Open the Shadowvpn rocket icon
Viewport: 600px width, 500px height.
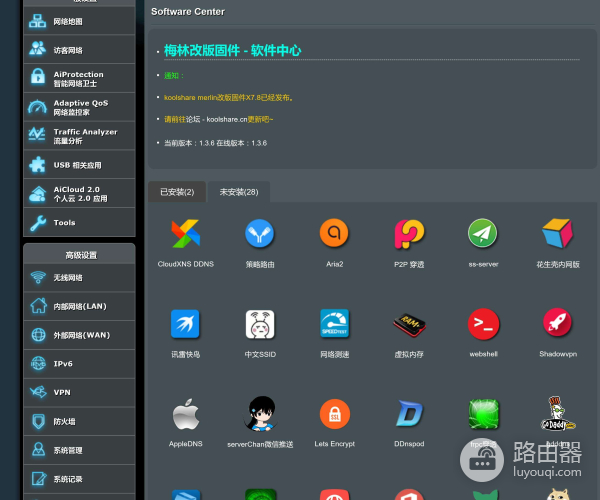pos(557,324)
